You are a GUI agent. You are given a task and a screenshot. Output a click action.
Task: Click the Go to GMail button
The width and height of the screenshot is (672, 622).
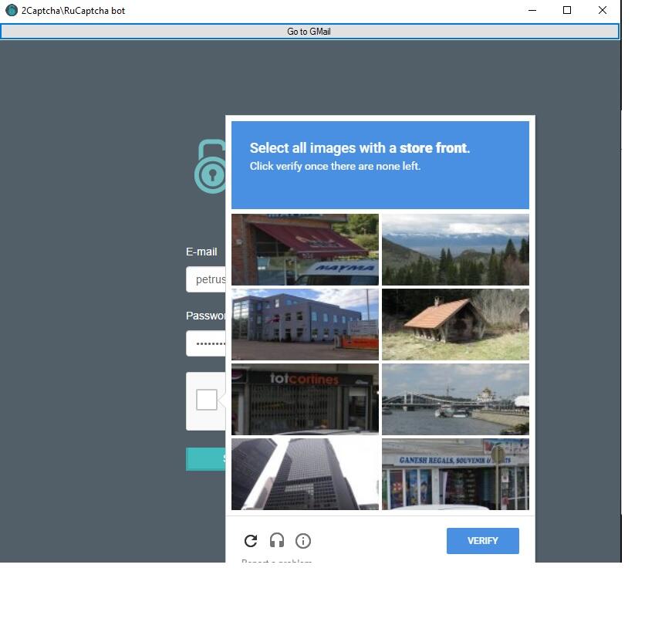coord(309,32)
